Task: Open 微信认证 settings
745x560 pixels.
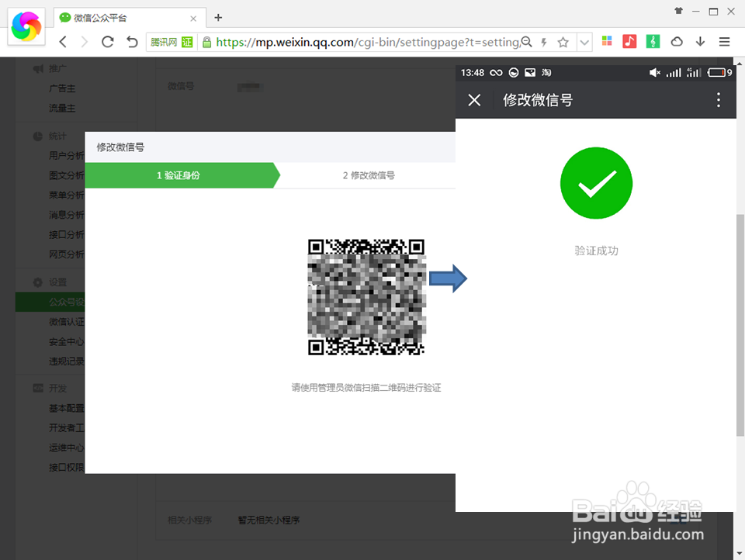Action: 63,321
